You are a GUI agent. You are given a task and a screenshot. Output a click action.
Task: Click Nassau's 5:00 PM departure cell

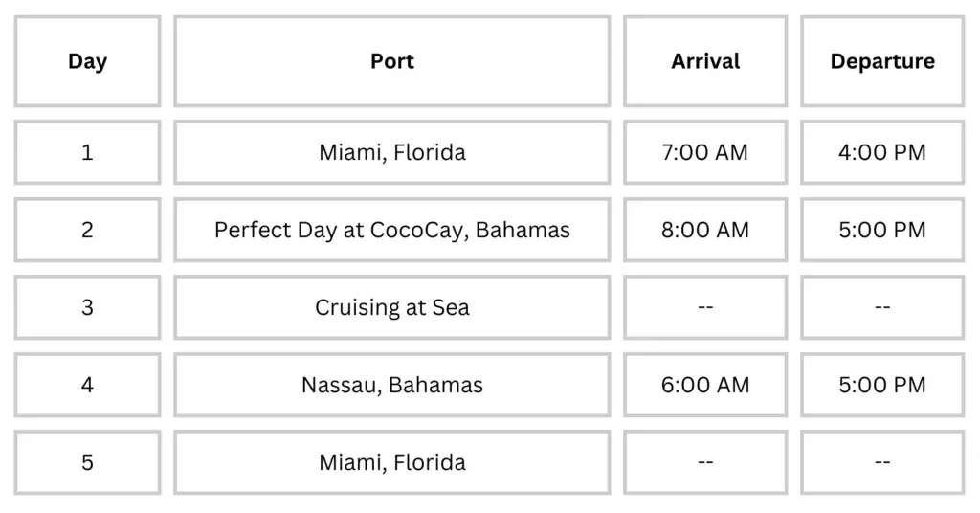(x=882, y=385)
